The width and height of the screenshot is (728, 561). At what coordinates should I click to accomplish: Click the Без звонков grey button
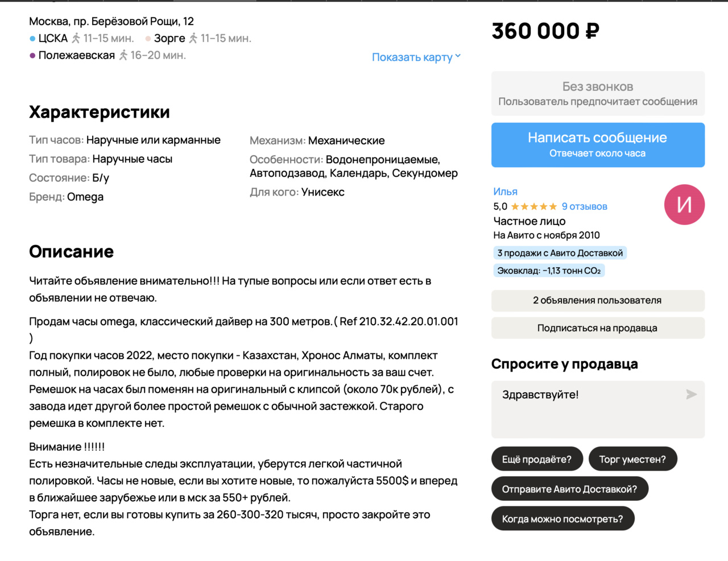(598, 94)
